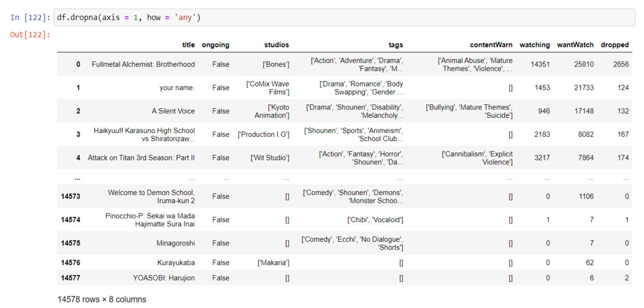Click the ongoing column header

tap(216, 45)
